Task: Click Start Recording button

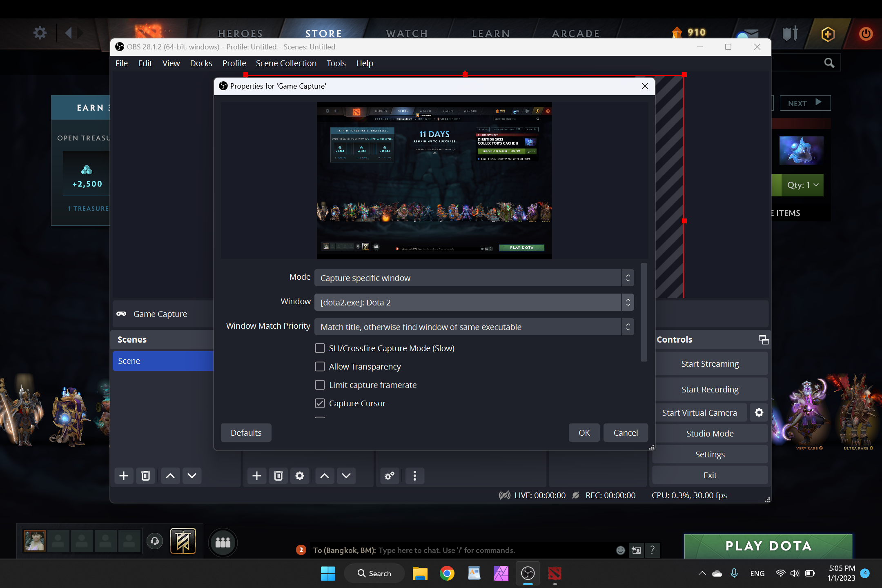Action: pyautogui.click(x=710, y=389)
